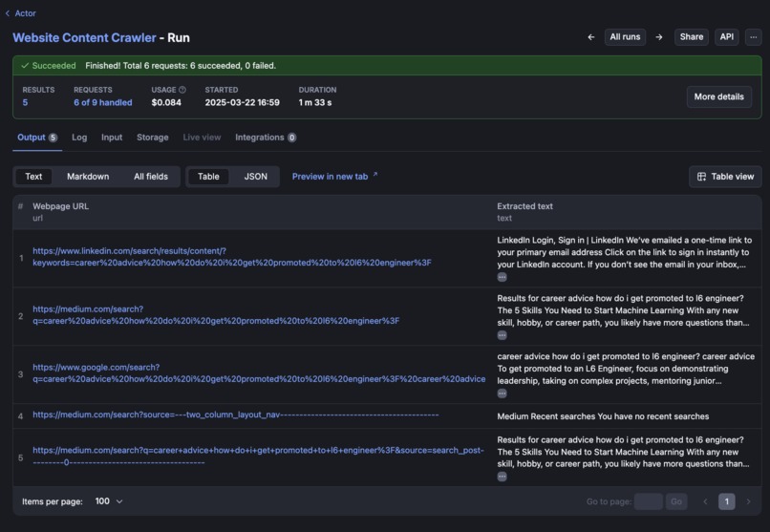Switch to the Integrations tab
The image size is (770, 532).
point(266,138)
